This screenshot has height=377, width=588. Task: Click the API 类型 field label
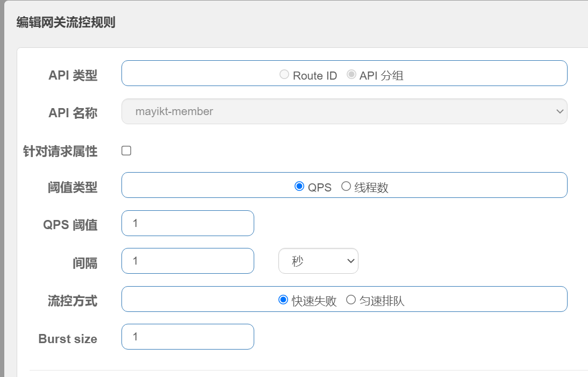pyautogui.click(x=73, y=75)
